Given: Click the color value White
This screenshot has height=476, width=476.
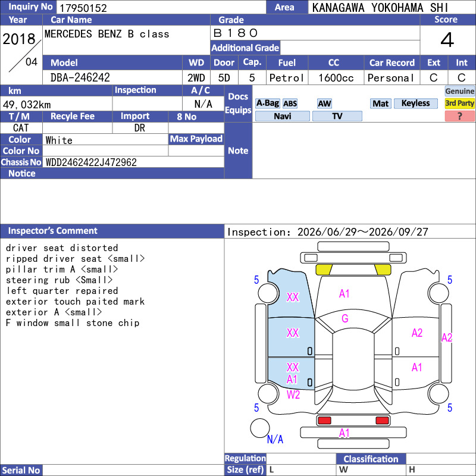Looking at the screenshot, I should pos(59,140).
